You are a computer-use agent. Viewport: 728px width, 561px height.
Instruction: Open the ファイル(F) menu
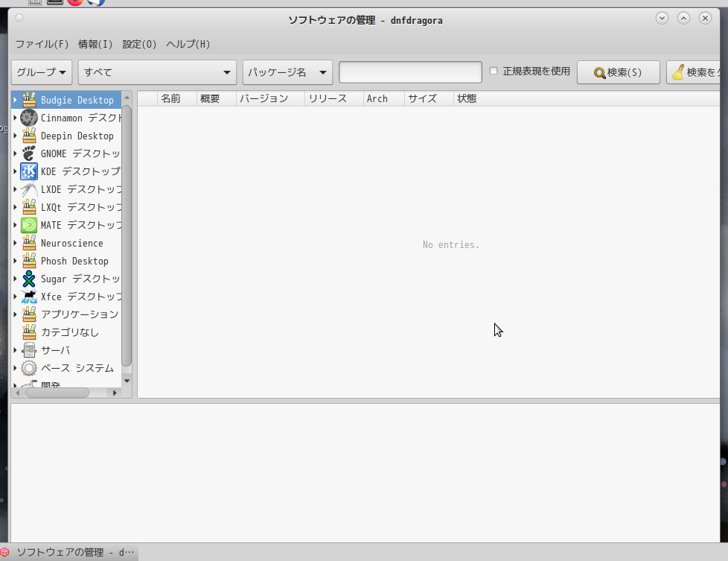[x=42, y=44]
